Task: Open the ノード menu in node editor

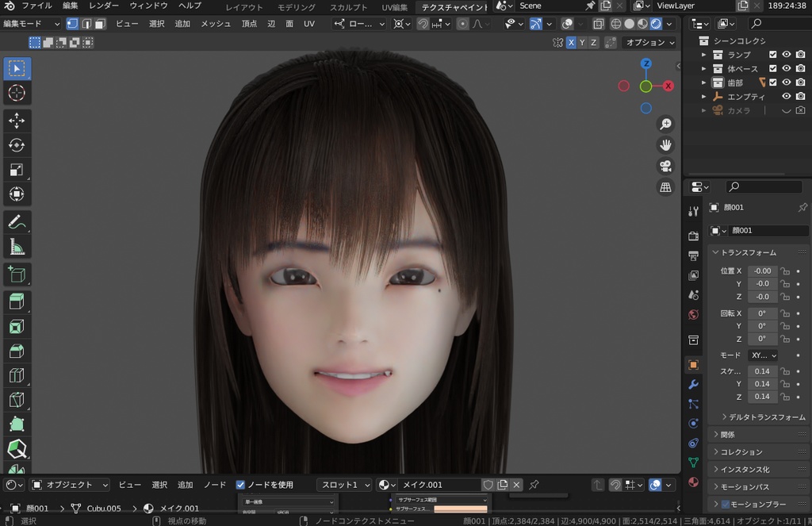Action: tap(215, 485)
